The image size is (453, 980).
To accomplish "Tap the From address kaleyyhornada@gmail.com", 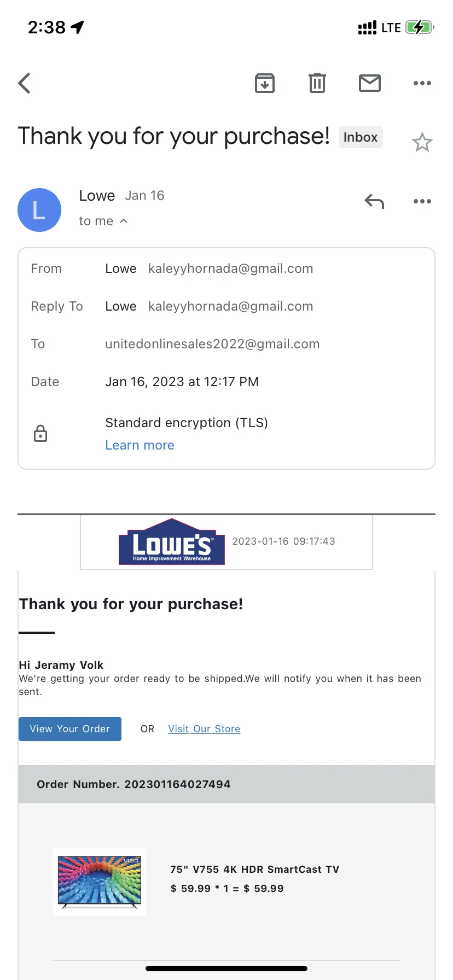I will coord(230,269).
